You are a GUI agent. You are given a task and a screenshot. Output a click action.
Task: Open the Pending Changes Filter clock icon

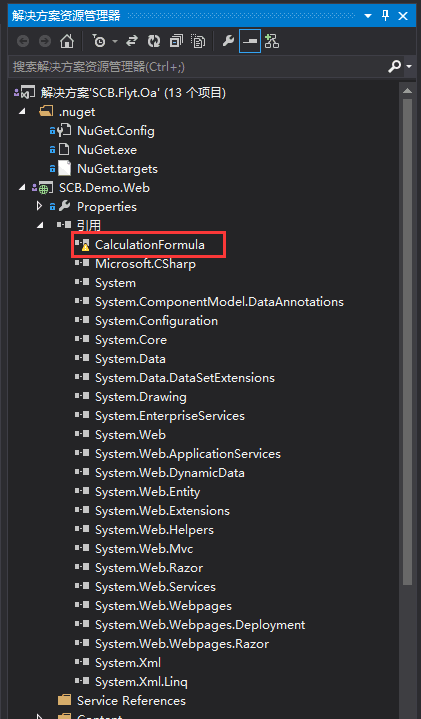(98, 42)
